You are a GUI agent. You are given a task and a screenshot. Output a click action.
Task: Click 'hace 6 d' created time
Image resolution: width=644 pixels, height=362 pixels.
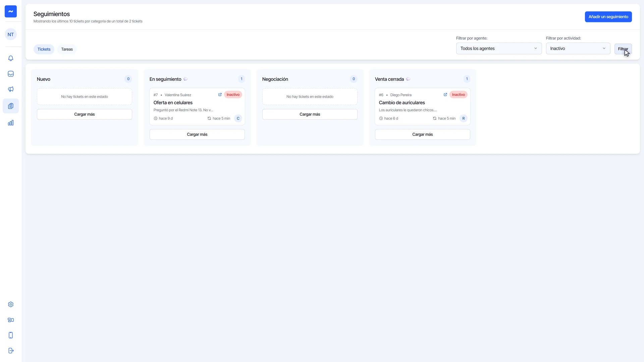[389, 118]
